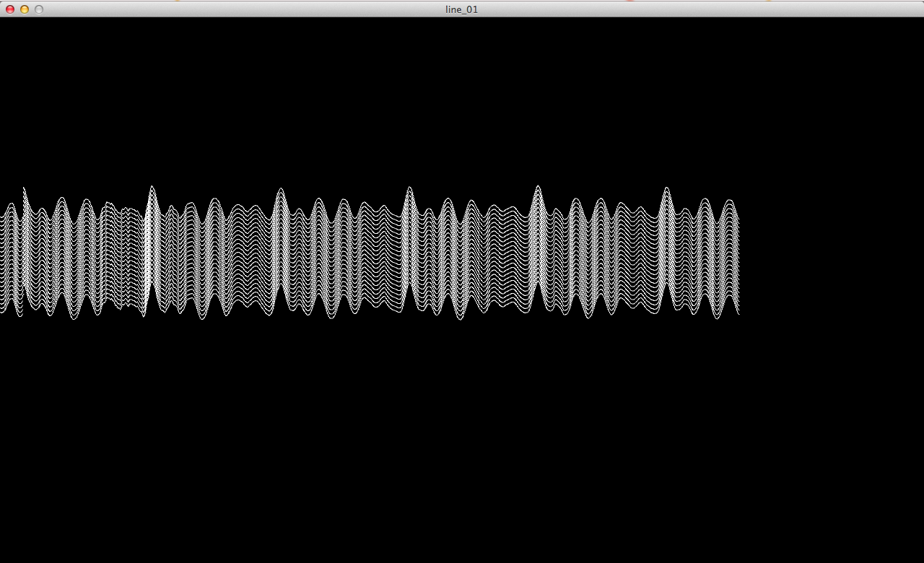Image resolution: width=924 pixels, height=563 pixels.
Task: Minimize the line_01 window with yellow button
Action: 25,9
